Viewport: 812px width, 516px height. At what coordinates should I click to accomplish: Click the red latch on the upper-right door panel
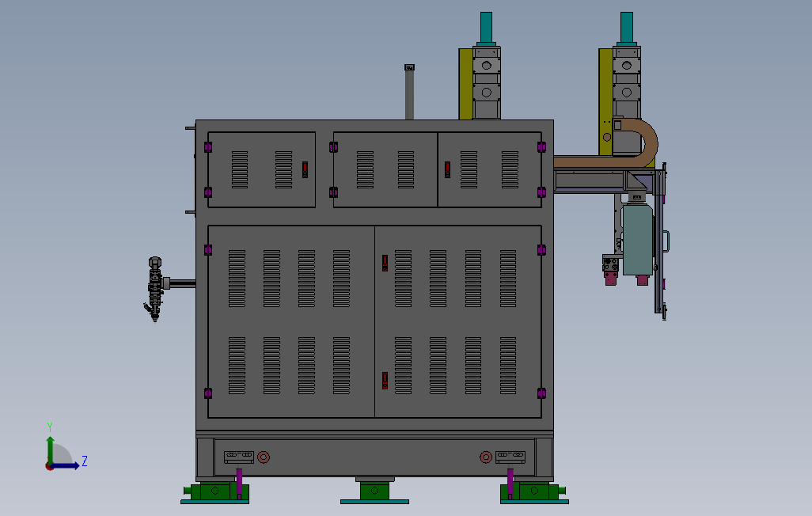[447, 169]
